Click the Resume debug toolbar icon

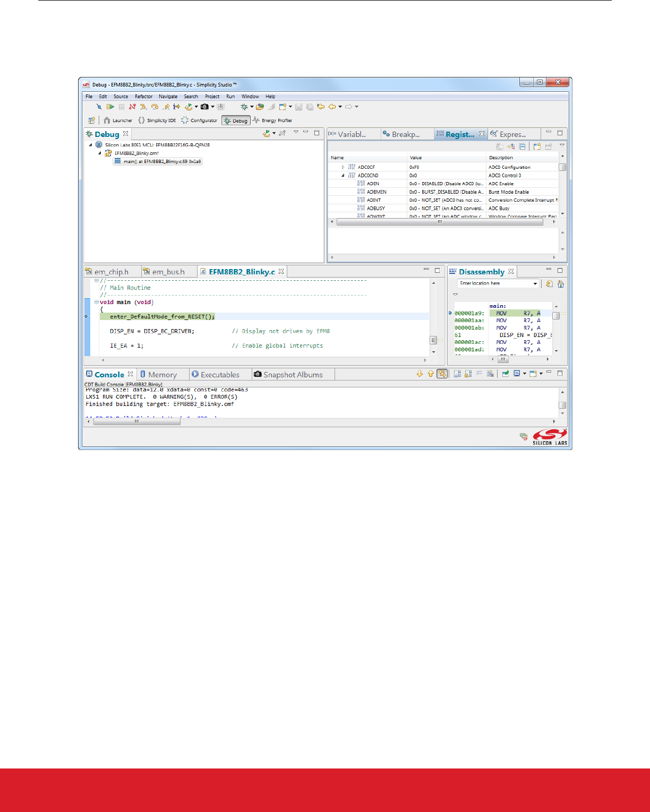(x=110, y=107)
